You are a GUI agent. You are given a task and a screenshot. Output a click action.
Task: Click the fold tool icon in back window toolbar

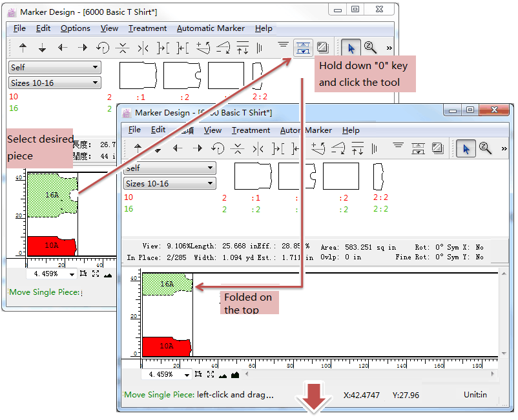(x=303, y=47)
